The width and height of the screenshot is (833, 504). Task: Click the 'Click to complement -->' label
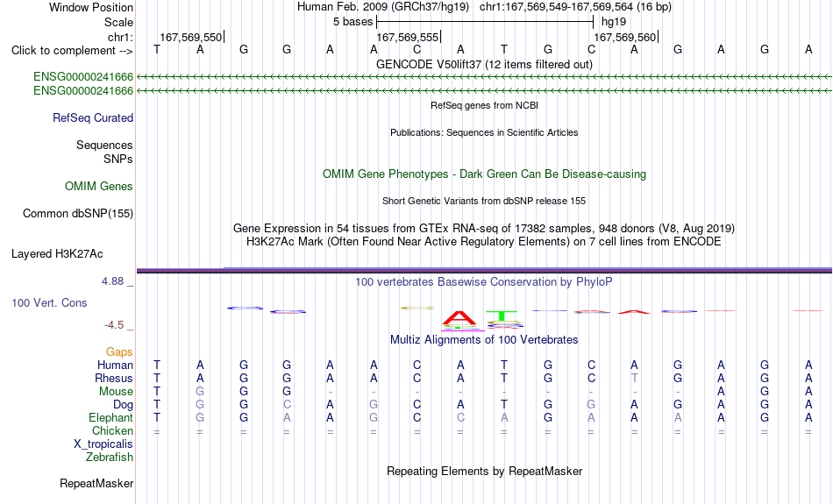pos(72,51)
